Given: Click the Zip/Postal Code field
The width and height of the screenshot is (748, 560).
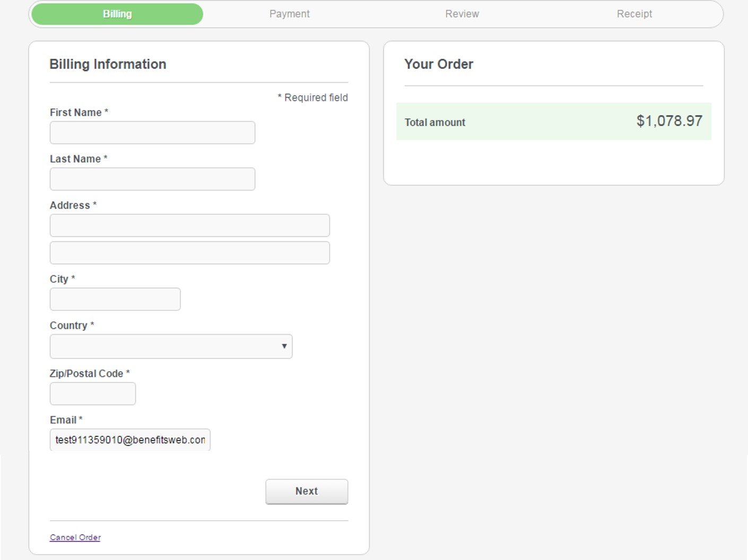Looking at the screenshot, I should point(93,394).
